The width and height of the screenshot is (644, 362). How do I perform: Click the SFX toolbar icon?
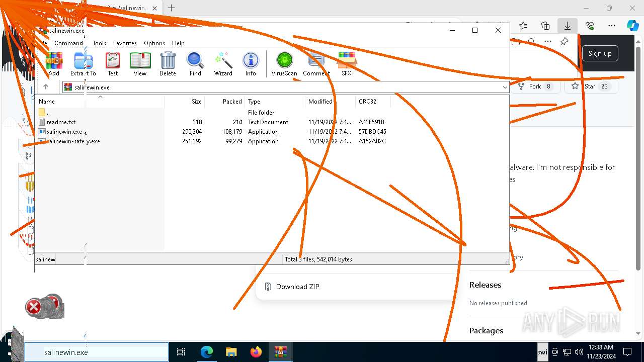347,64
